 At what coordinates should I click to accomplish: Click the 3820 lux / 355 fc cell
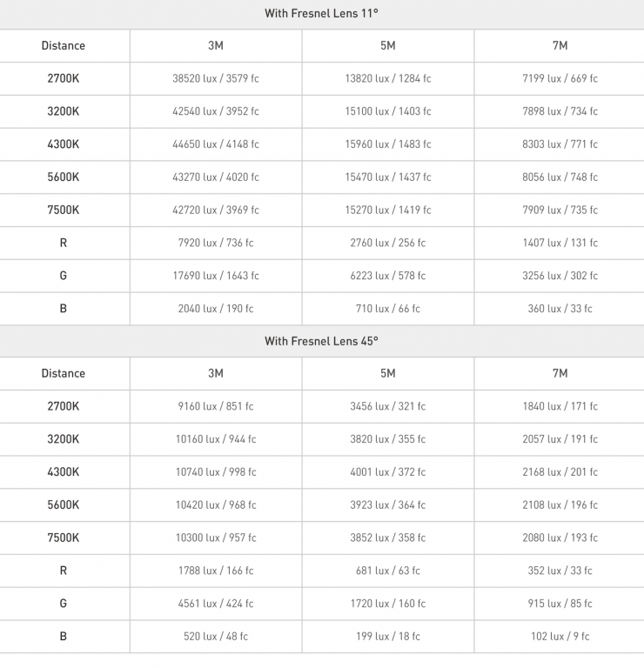pos(388,439)
